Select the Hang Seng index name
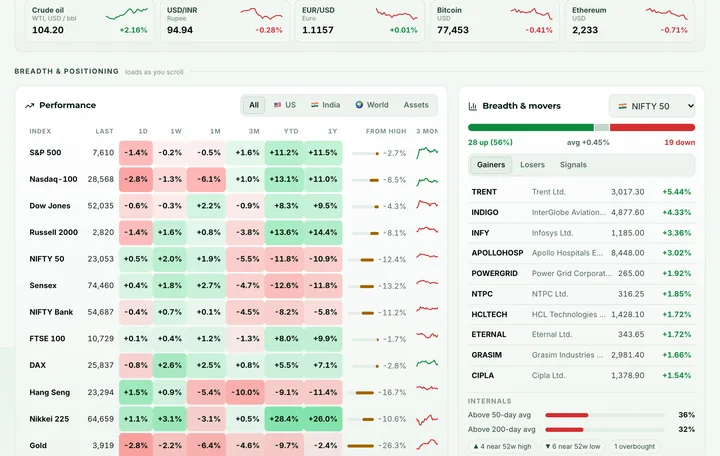This screenshot has width=720, height=456. click(50, 393)
